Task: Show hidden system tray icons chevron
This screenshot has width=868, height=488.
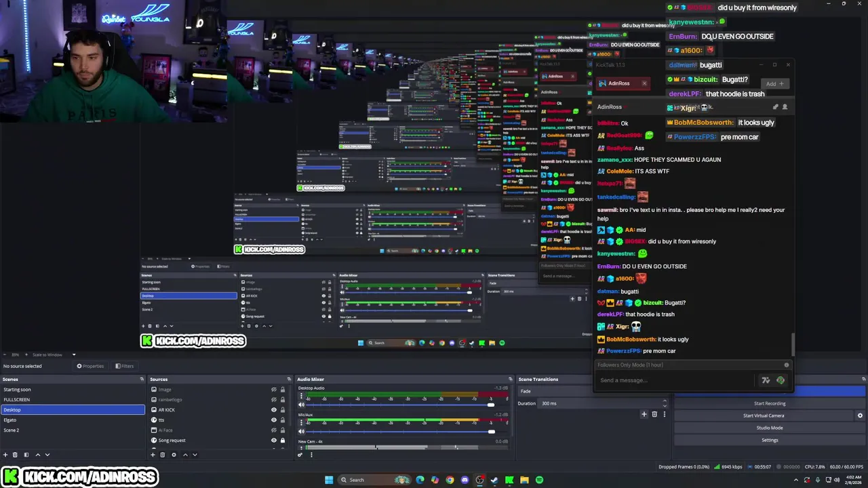Action: pos(795,480)
